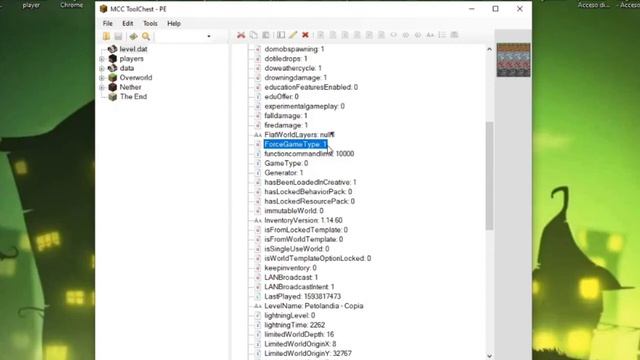Image resolution: width=640 pixels, height=360 pixels.
Task: Click the add list tag icon
Action: point(442,35)
